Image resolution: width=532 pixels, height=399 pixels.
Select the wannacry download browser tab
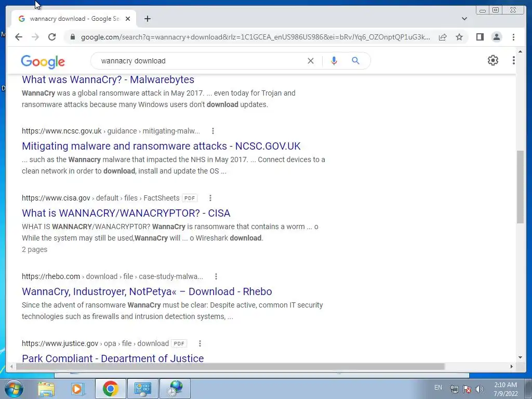click(74, 19)
